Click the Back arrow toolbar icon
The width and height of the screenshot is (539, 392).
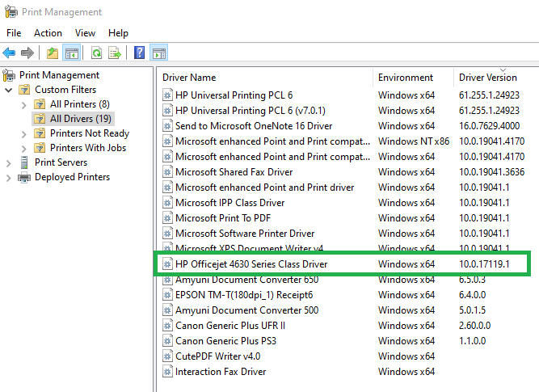click(10, 53)
